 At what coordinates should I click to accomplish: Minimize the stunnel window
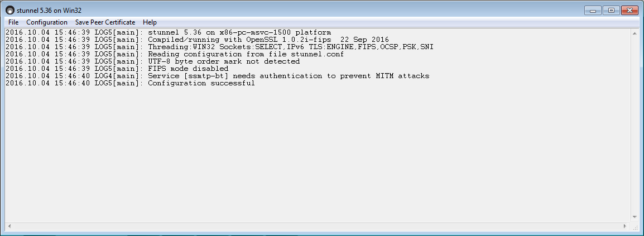pos(593,11)
